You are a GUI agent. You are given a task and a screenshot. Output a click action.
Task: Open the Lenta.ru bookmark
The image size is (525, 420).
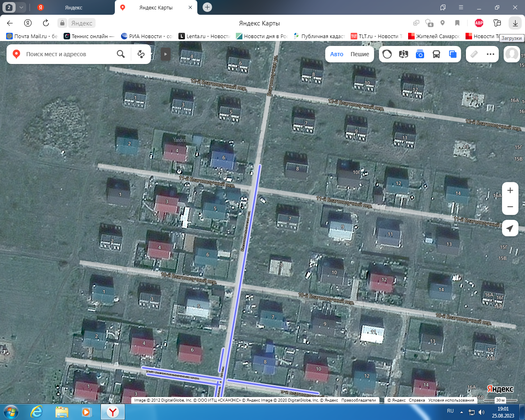(x=204, y=36)
